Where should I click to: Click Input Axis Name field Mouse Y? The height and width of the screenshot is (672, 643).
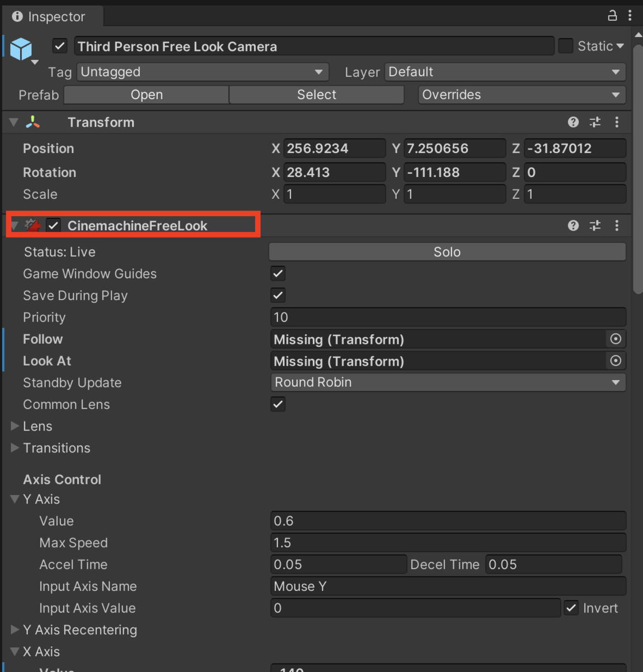pyautogui.click(x=448, y=586)
